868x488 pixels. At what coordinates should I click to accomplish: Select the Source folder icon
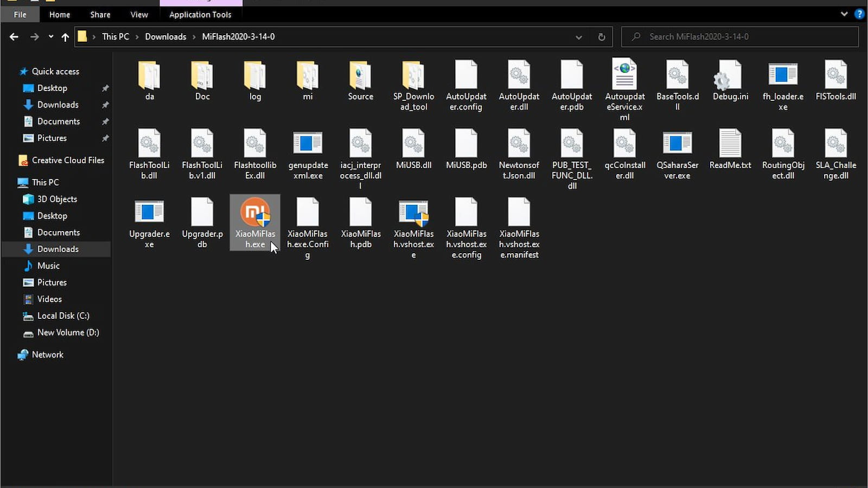coord(360,76)
